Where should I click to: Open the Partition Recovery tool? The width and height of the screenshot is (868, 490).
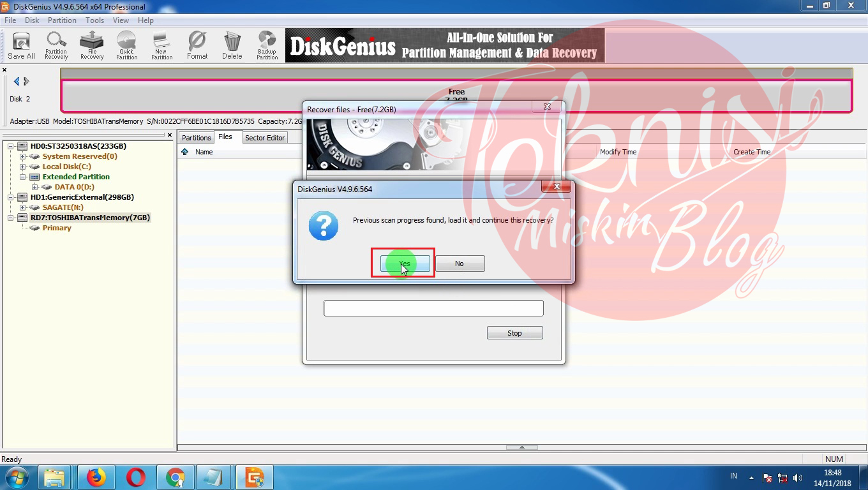[56, 46]
